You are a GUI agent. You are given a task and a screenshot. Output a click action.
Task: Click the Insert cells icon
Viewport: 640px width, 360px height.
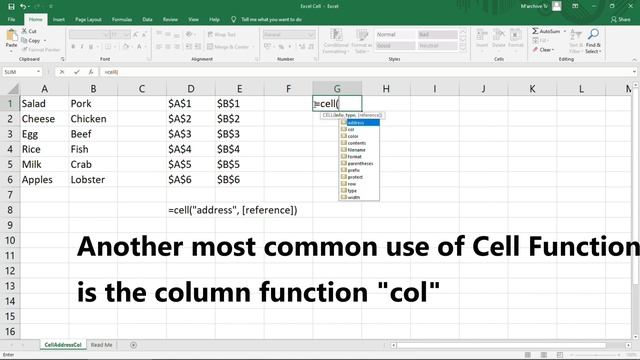482,35
